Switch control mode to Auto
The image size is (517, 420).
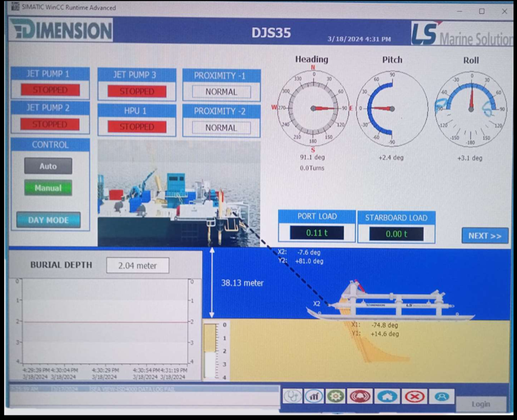point(48,166)
